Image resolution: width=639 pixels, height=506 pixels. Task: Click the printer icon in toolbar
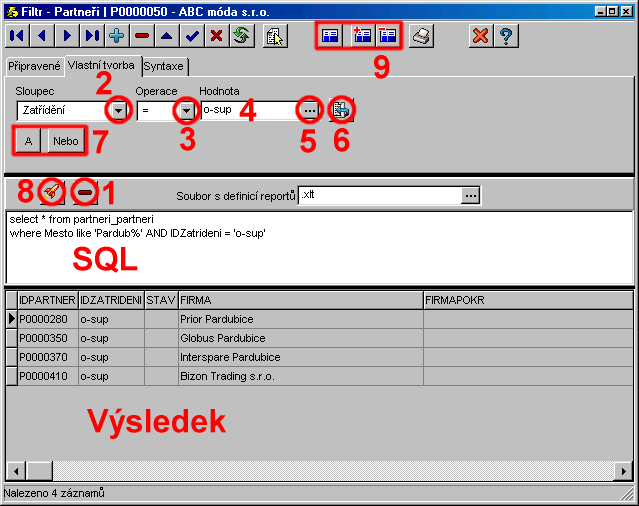[422, 35]
